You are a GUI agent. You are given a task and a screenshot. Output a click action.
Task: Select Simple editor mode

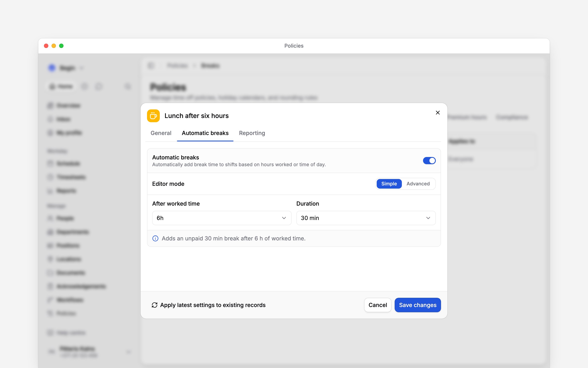389,184
